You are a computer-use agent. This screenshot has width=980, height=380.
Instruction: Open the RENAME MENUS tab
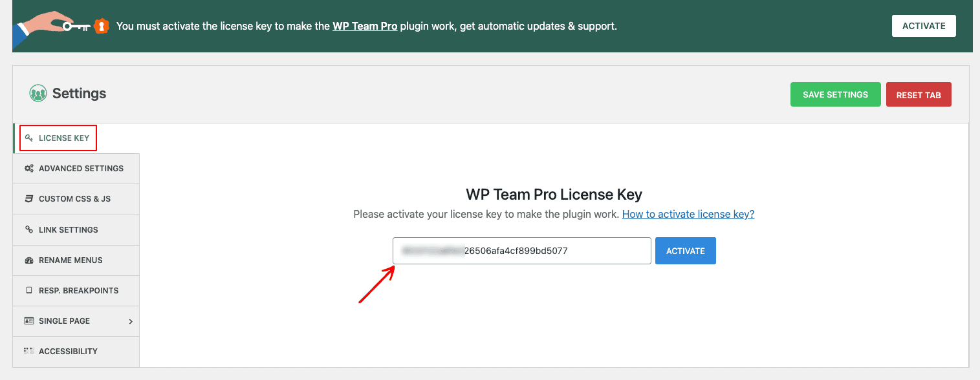(x=76, y=260)
